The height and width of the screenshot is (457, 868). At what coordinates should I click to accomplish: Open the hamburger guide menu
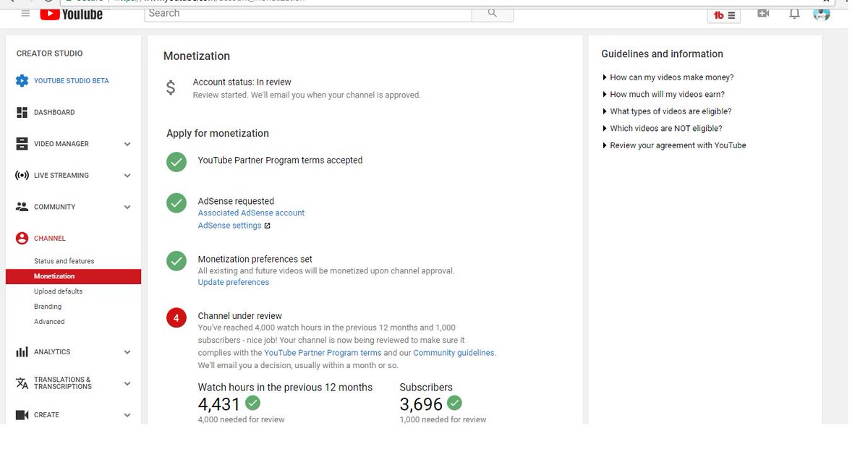26,13
